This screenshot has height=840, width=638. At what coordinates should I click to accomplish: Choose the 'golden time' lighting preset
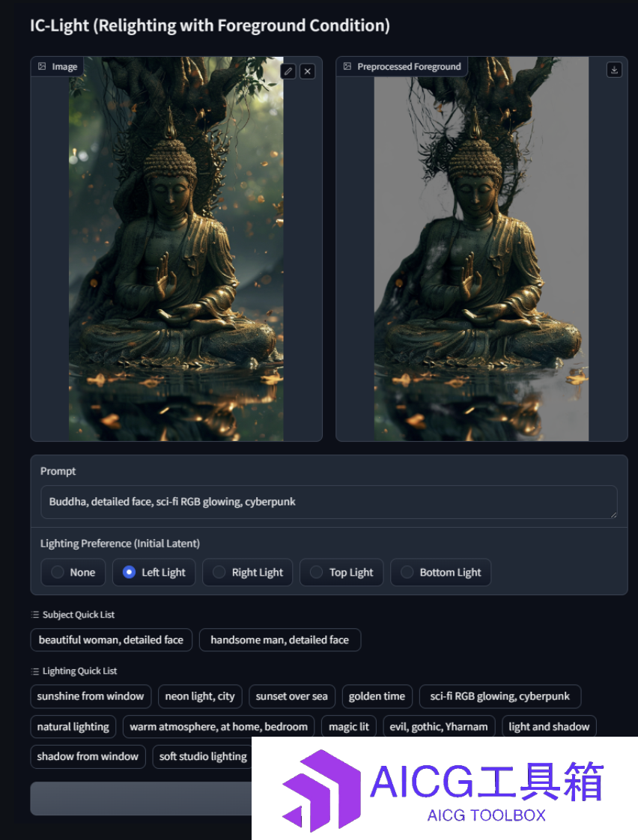[377, 696]
